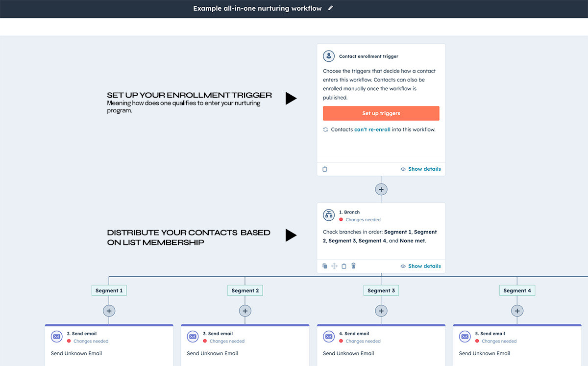Image resolution: width=588 pixels, height=366 pixels.
Task: Click the envelope icon on Send email step 2
Action: [x=56, y=337]
